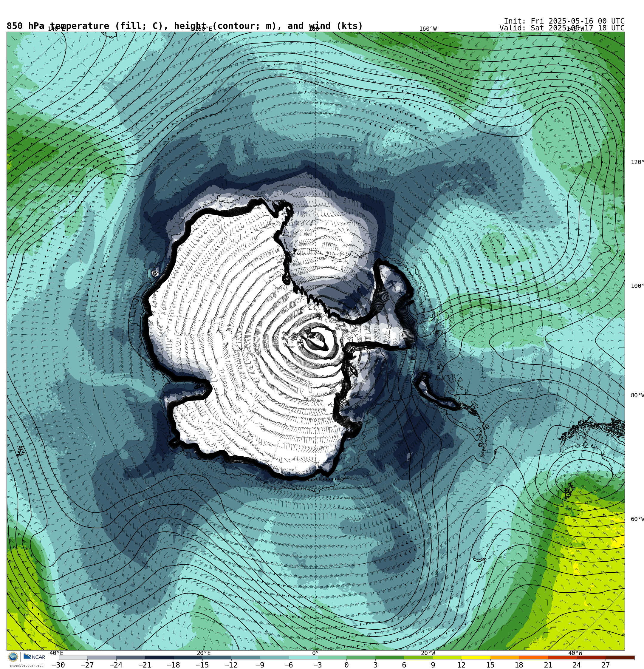
Task: Pick the orange 15 to 18 colorbar swatch
Action: point(505,658)
